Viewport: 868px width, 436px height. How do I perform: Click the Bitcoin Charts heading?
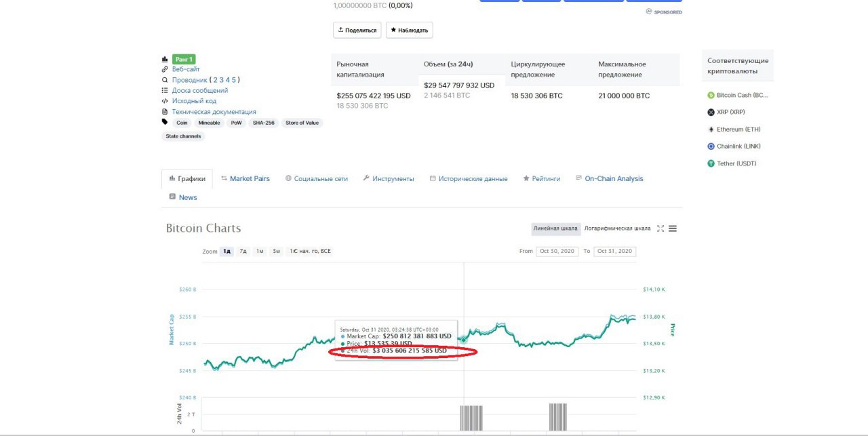click(203, 229)
